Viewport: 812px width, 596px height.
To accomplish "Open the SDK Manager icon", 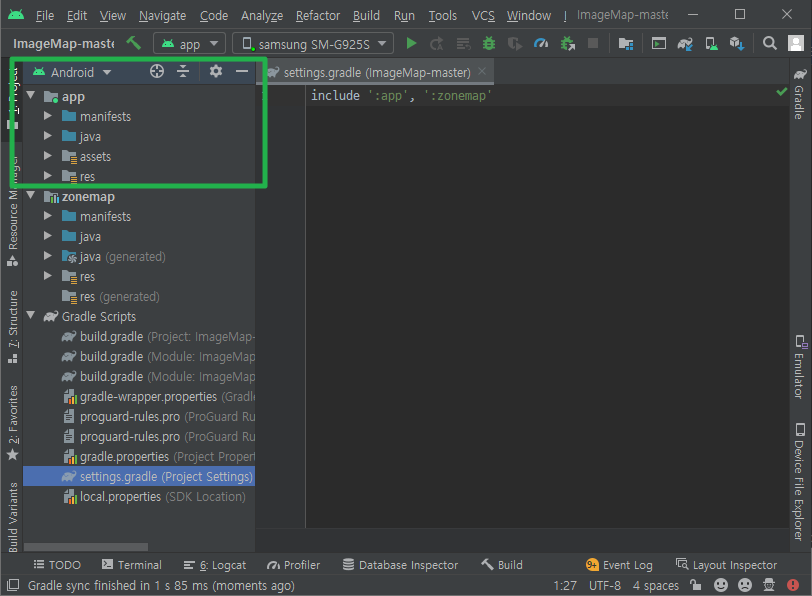I will (737, 43).
